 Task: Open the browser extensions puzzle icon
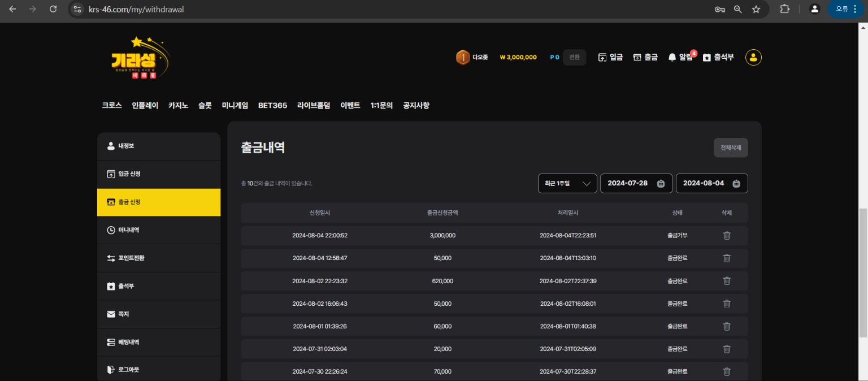(x=784, y=9)
